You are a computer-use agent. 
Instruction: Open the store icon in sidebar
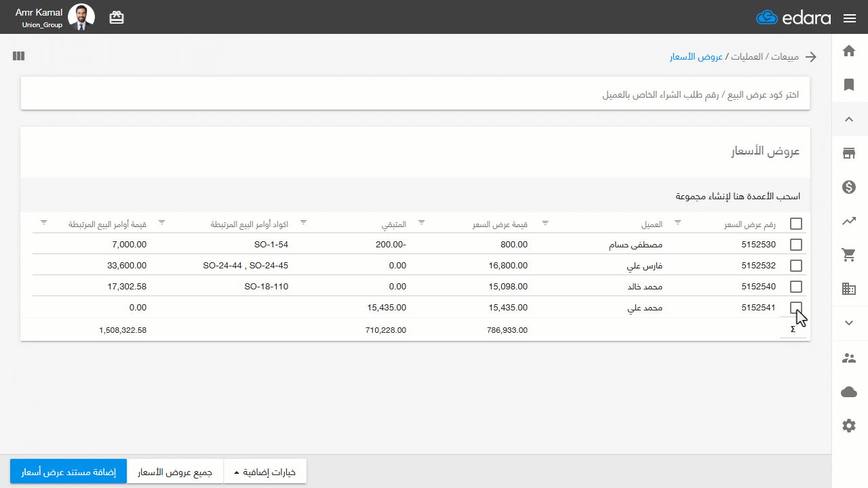[x=849, y=153]
